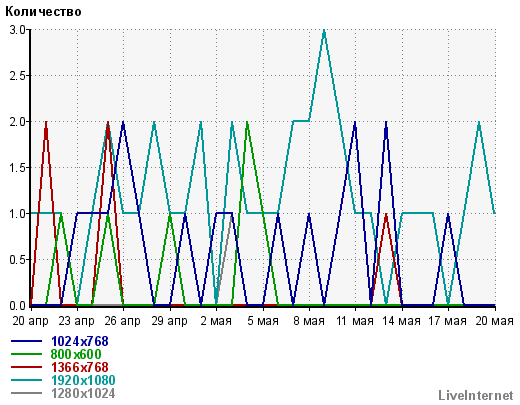This screenshot has width=520, height=405.
Task: Click the gray 1280x1024 legend line swatch
Action: pyautogui.click(x=26, y=393)
